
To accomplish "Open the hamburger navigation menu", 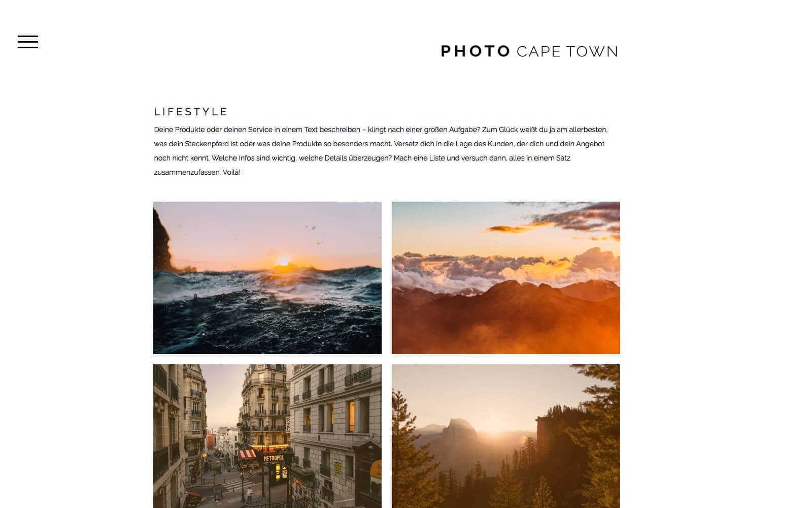I will pos(28,42).
